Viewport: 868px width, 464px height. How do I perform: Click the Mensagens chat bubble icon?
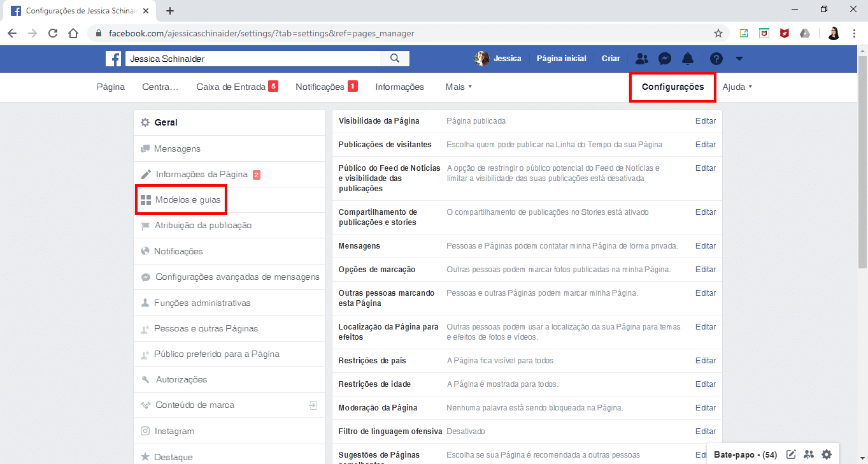pos(145,149)
